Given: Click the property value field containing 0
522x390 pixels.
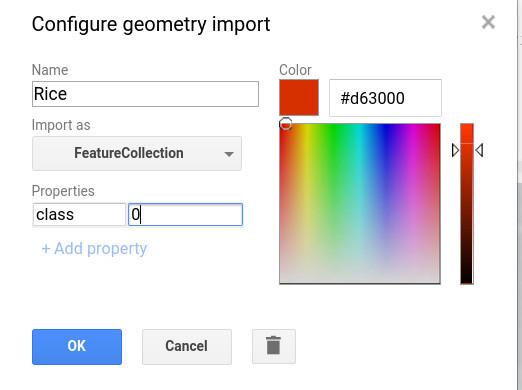Looking at the screenshot, I should [185, 215].
